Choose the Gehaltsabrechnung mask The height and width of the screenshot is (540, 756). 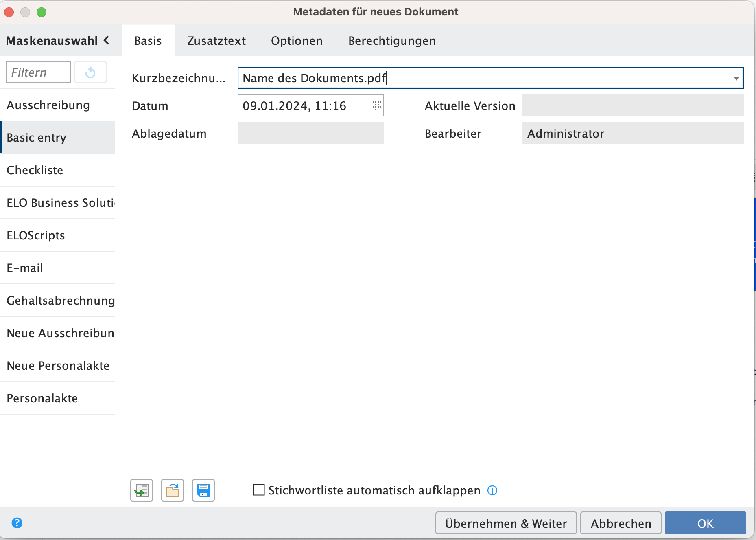[61, 301]
